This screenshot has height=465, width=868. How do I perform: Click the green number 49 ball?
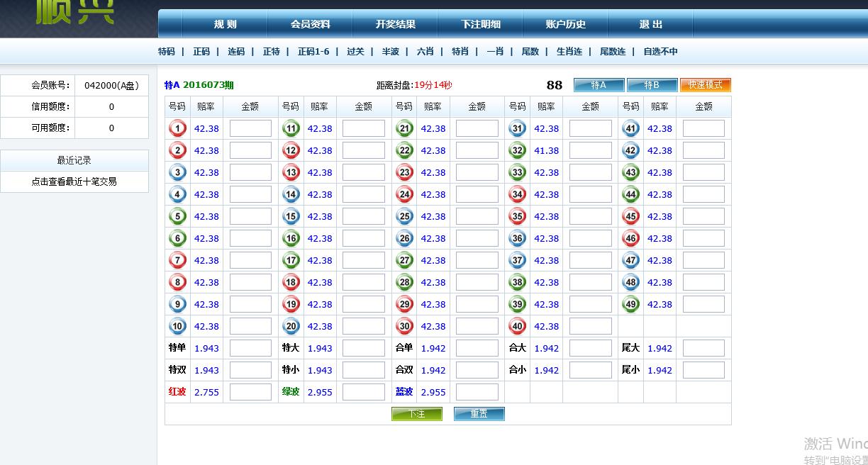(631, 305)
